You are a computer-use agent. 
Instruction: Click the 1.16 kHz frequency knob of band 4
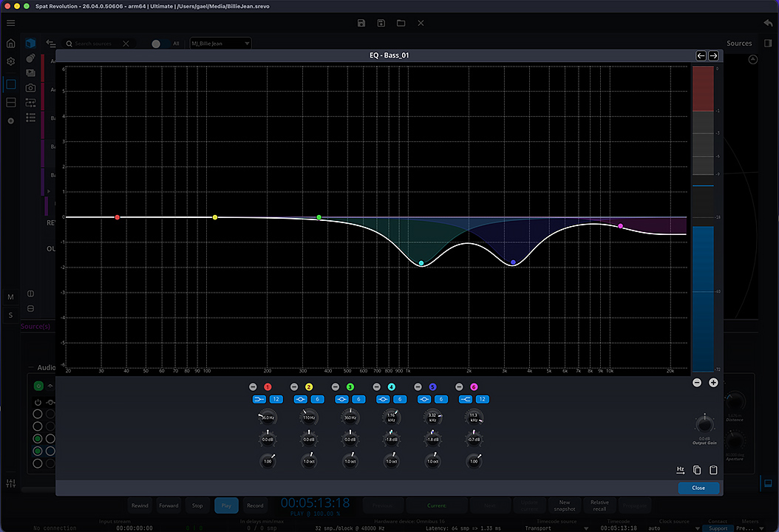[391, 418]
